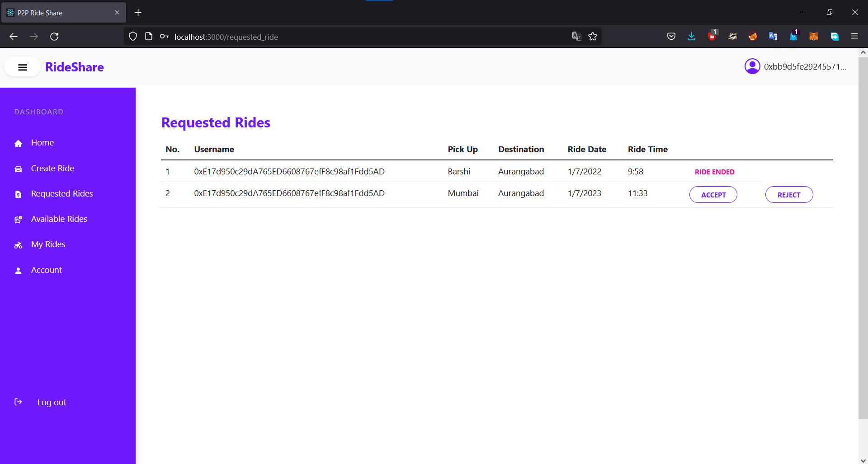Open the Downloads panel
The image size is (868, 464).
(x=691, y=36)
